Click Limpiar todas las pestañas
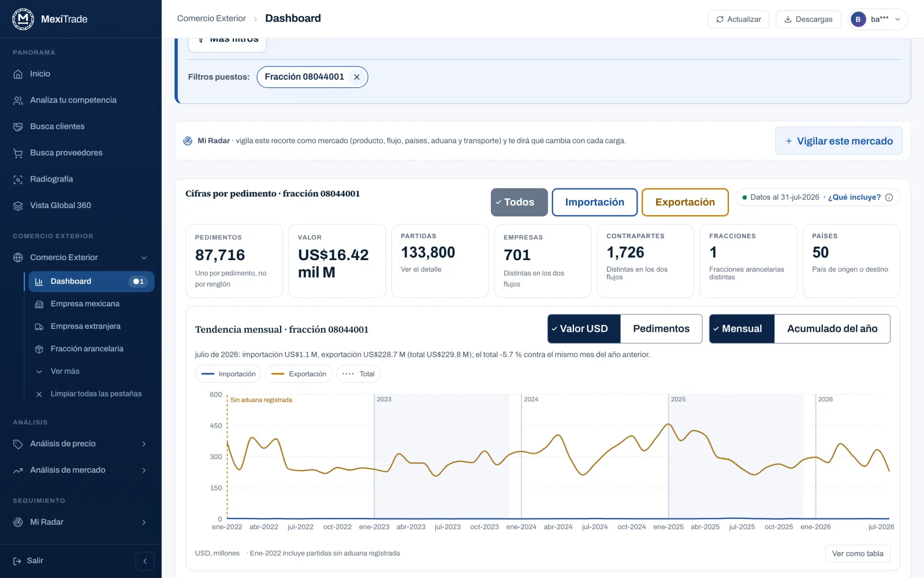The height and width of the screenshot is (578, 924). [96, 394]
